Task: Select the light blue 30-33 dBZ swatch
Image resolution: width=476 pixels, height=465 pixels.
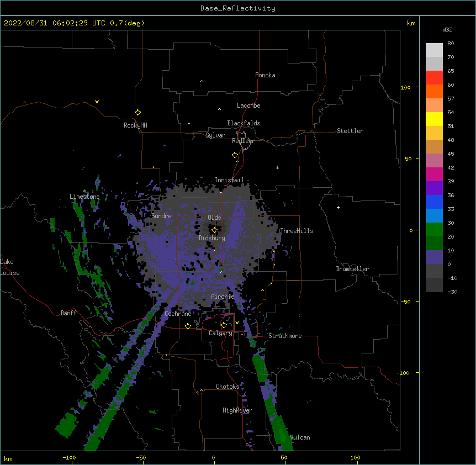Action: point(434,216)
